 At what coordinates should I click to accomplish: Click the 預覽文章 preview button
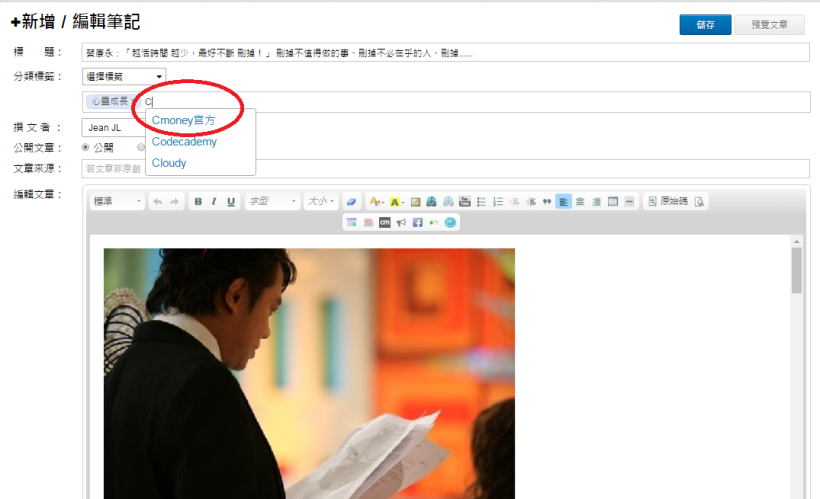coord(769,25)
